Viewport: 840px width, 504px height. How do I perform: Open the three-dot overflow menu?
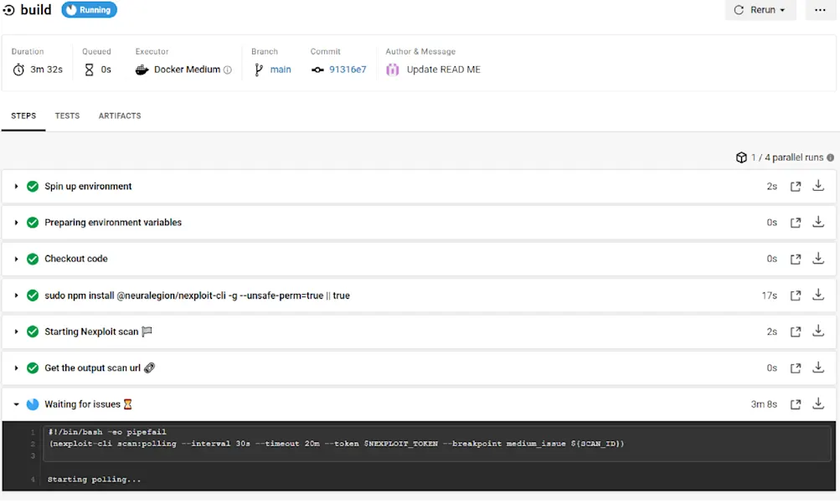pyautogui.click(x=819, y=10)
